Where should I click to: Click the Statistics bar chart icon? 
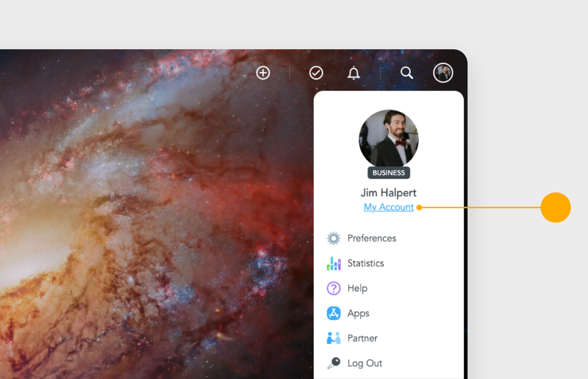[x=334, y=263]
